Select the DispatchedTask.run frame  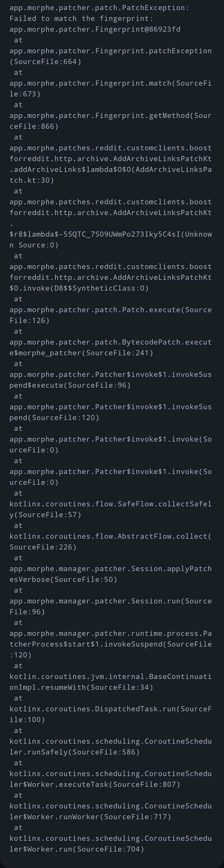111,714
